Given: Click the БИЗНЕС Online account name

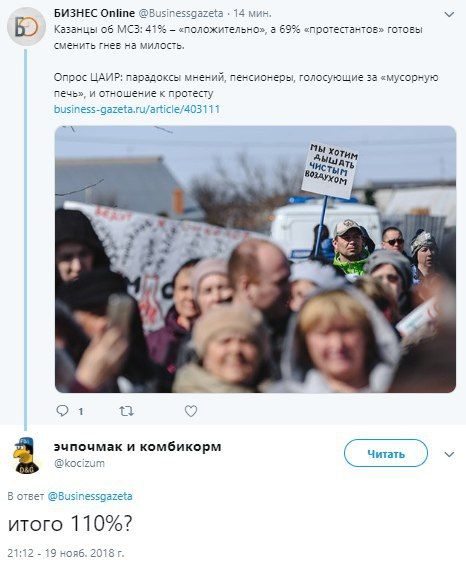Looking at the screenshot, I should coord(94,13).
